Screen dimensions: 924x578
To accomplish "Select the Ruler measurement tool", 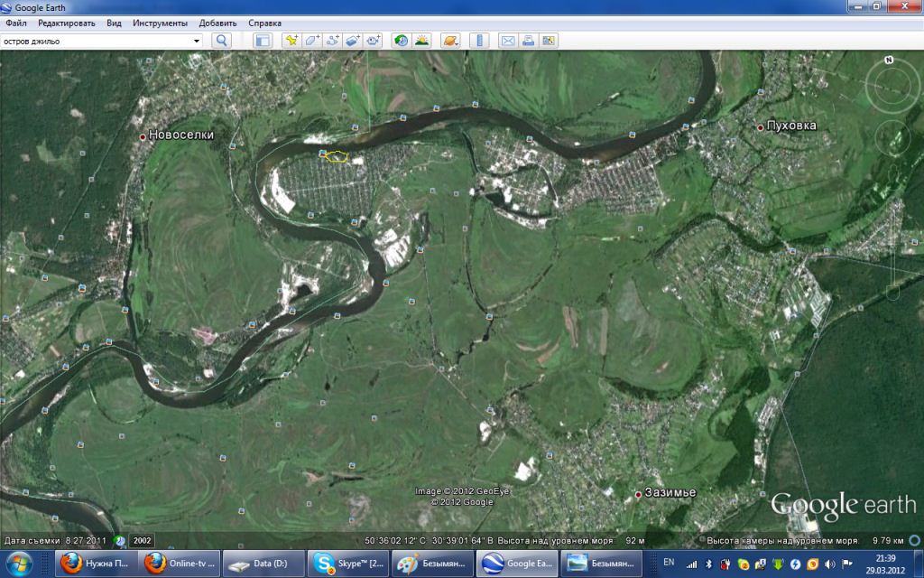I will pyautogui.click(x=480, y=41).
